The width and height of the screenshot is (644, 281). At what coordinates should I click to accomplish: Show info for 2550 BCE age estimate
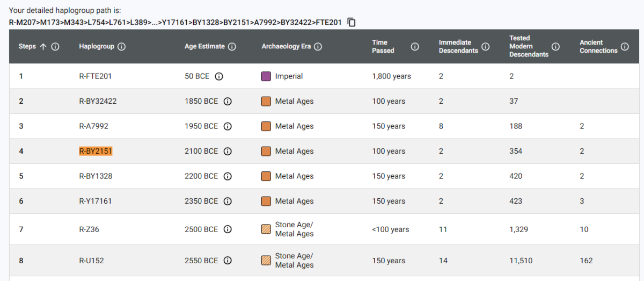pos(228,261)
